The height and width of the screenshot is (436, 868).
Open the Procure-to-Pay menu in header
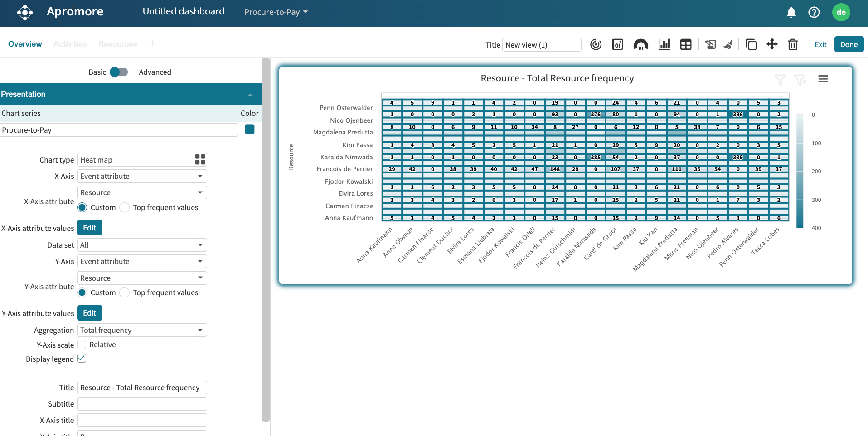[276, 12]
